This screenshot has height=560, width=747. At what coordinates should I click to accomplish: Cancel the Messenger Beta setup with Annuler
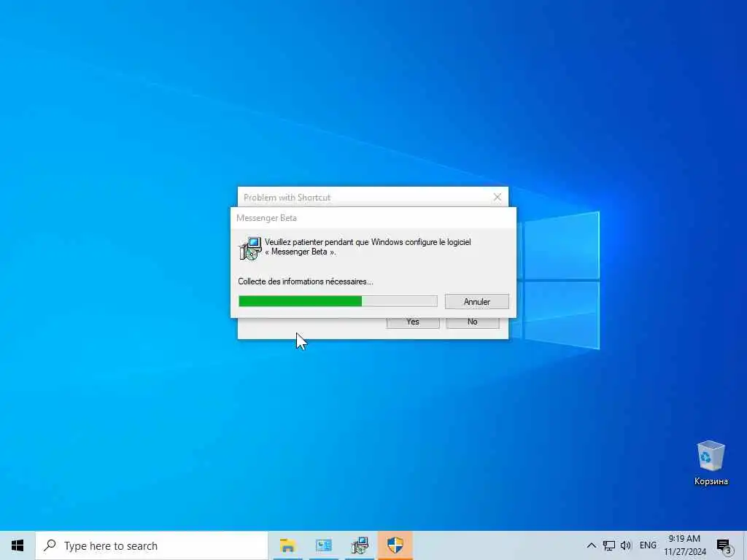click(x=477, y=301)
